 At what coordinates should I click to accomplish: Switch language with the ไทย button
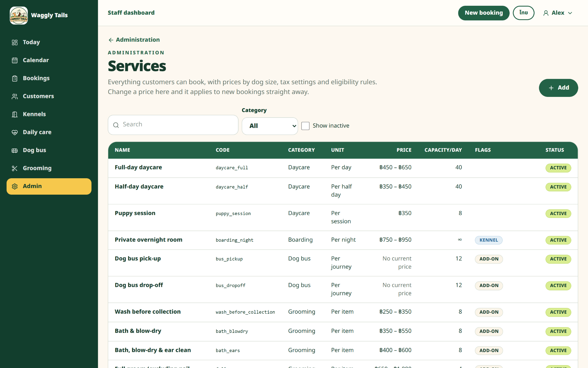point(523,13)
